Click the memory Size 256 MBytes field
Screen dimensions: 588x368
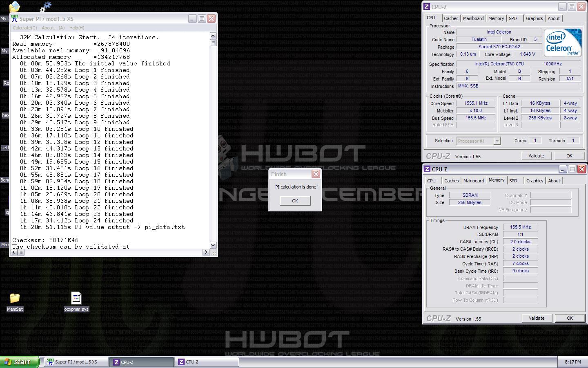pyautogui.click(x=470, y=202)
